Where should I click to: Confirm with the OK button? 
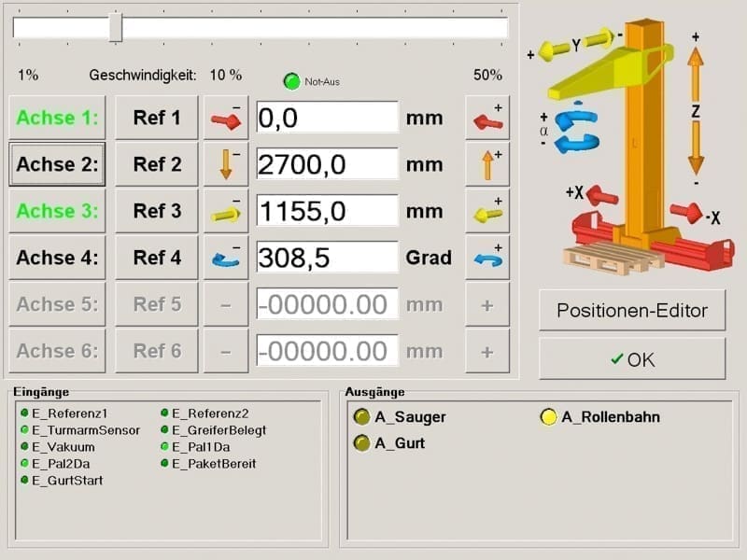click(x=632, y=359)
